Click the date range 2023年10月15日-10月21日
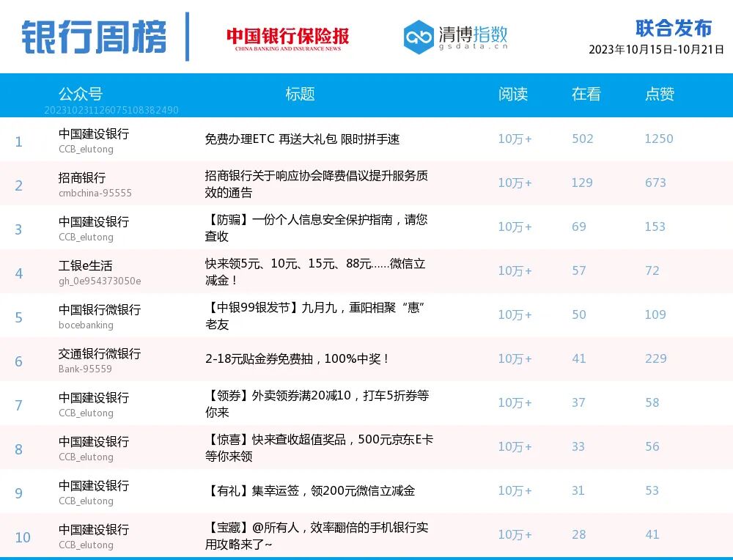 [656, 51]
